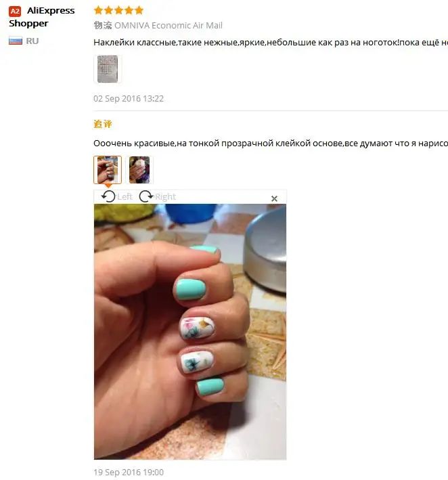This screenshot has height=480, width=448.
Task: Click the first gold rating star
Action: coord(98,10)
